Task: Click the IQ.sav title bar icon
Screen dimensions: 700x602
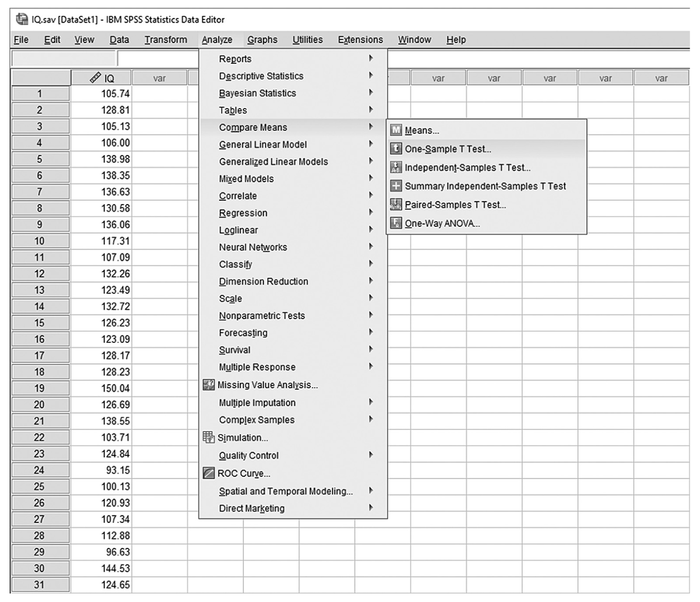Action: coord(21,19)
